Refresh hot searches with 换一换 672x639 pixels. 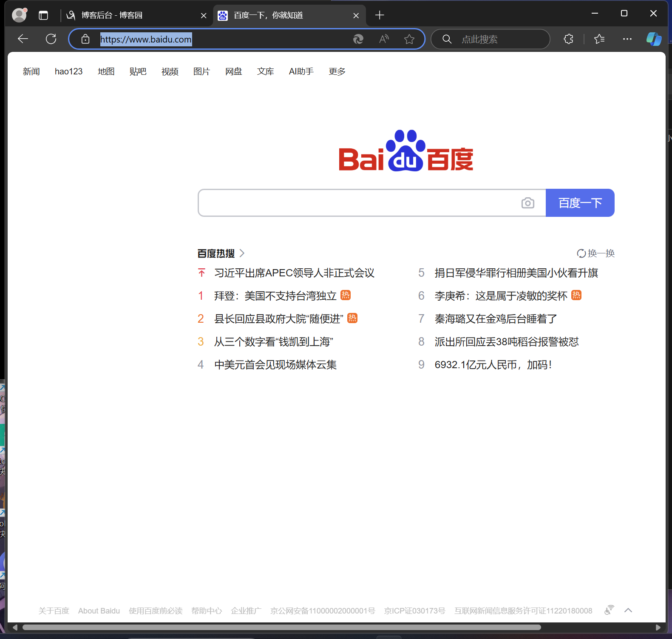click(596, 253)
